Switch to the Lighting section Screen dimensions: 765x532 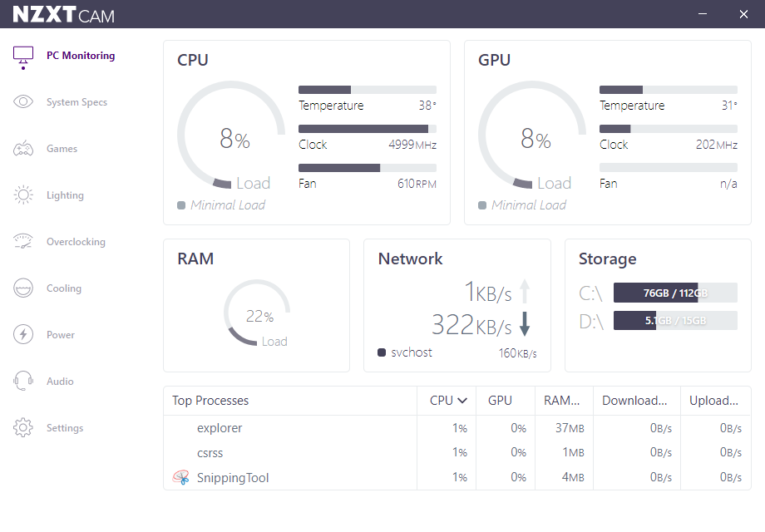[x=65, y=195]
